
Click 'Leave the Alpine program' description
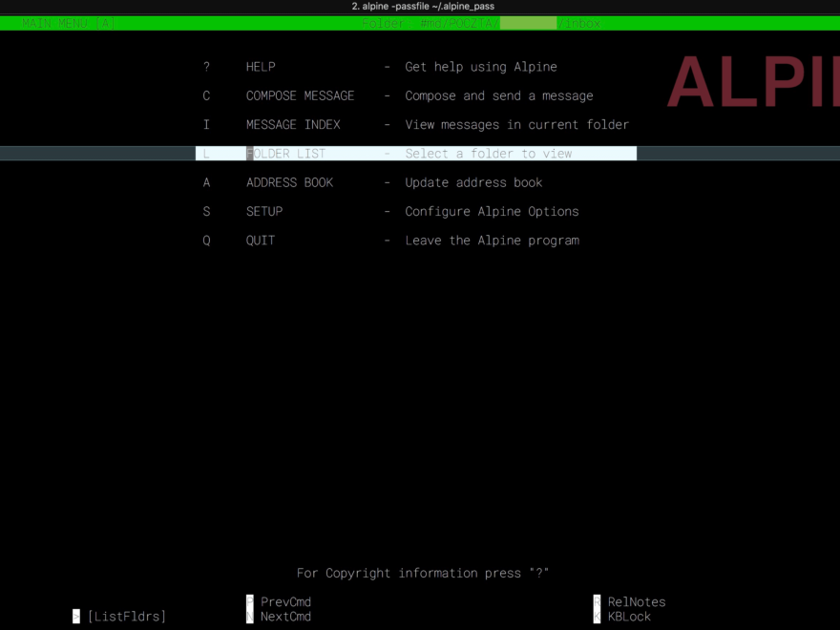[x=492, y=241]
